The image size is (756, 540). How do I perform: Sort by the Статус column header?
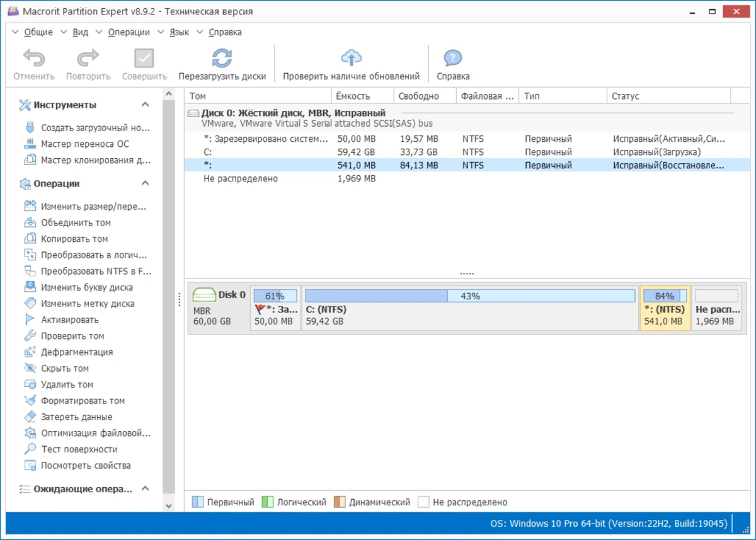(x=669, y=96)
